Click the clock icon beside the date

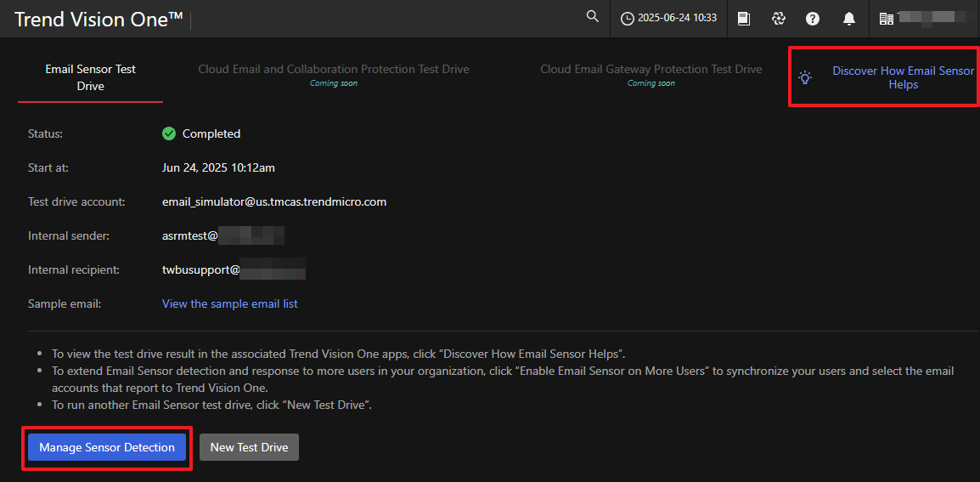(x=628, y=19)
